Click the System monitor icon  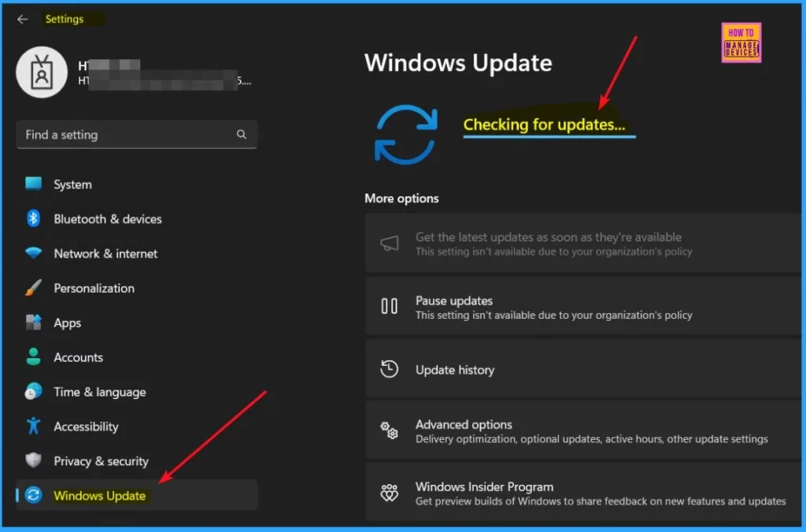[33, 184]
